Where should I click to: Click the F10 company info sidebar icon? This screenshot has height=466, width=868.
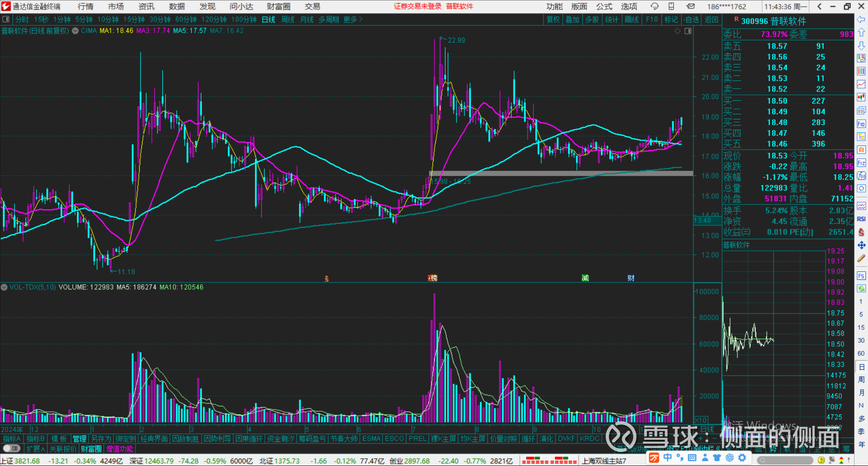click(x=861, y=124)
